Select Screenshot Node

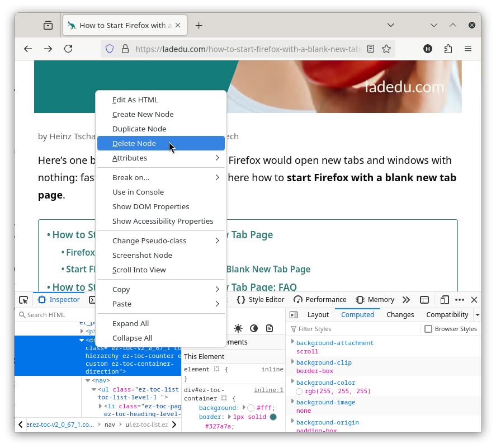coord(161,256)
